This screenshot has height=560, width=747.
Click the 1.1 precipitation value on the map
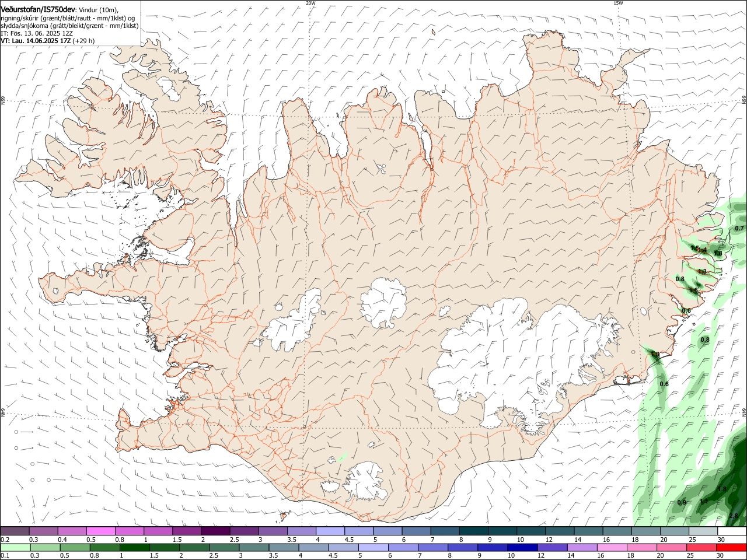704,502
